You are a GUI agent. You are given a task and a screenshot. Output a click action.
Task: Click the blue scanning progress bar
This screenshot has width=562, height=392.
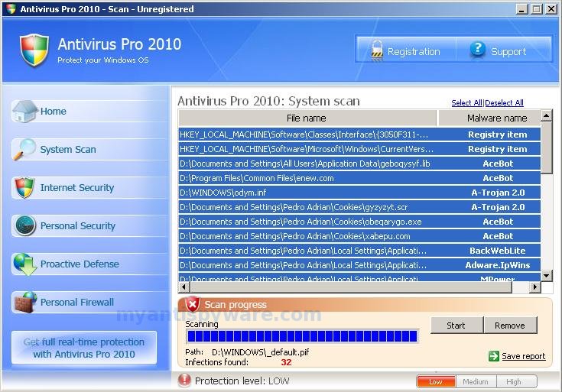303,336
